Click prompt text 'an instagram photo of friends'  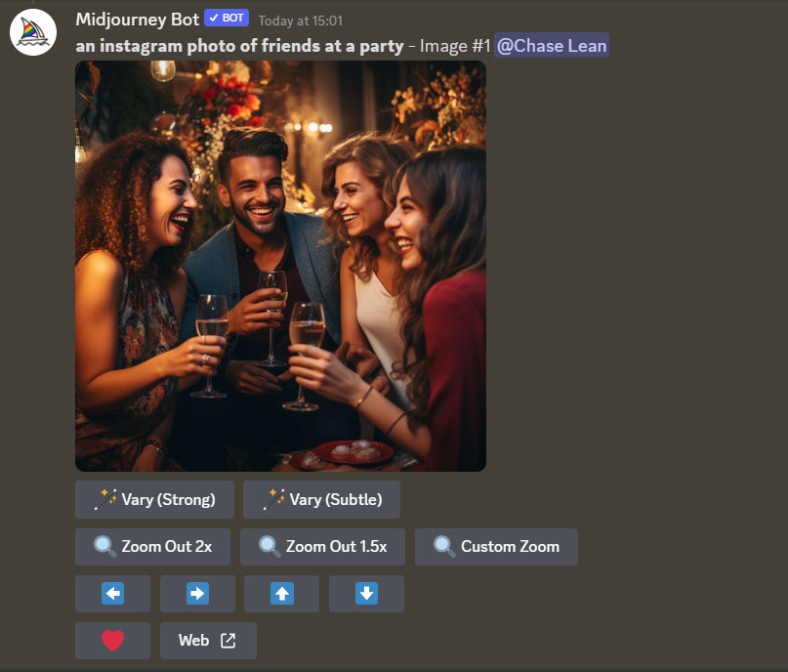(x=198, y=46)
